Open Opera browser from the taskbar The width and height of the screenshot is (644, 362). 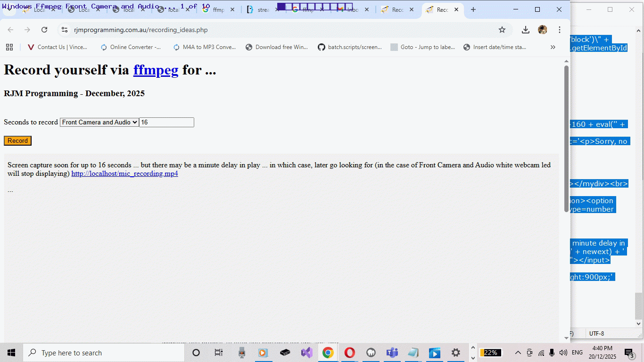349,352
